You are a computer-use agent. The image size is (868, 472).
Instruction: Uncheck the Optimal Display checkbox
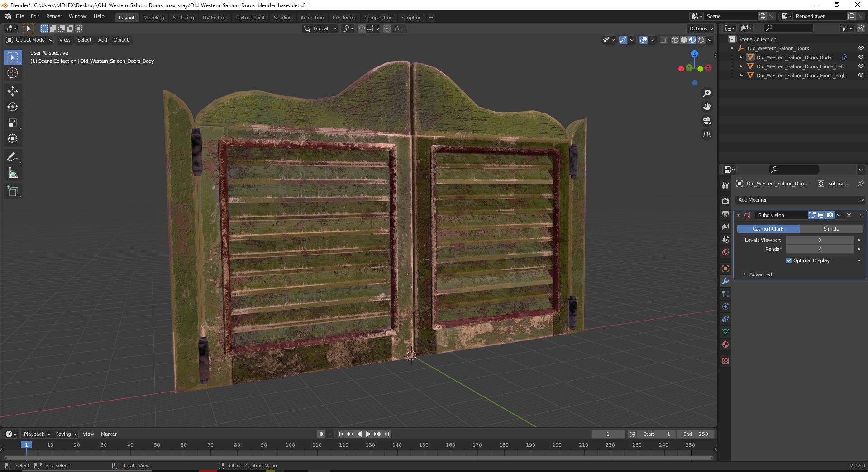[x=789, y=260]
